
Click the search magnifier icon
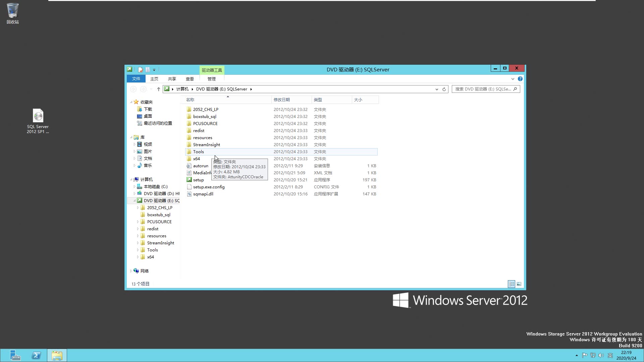[x=515, y=89]
